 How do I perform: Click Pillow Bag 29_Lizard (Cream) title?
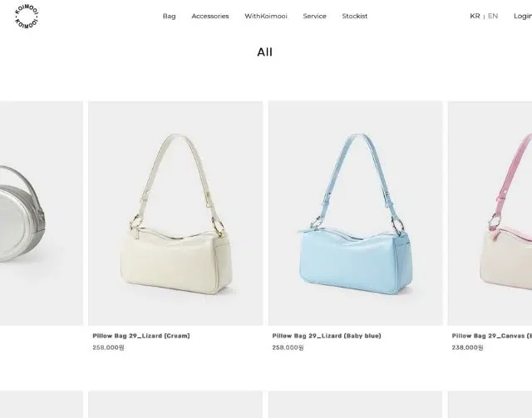(x=141, y=336)
